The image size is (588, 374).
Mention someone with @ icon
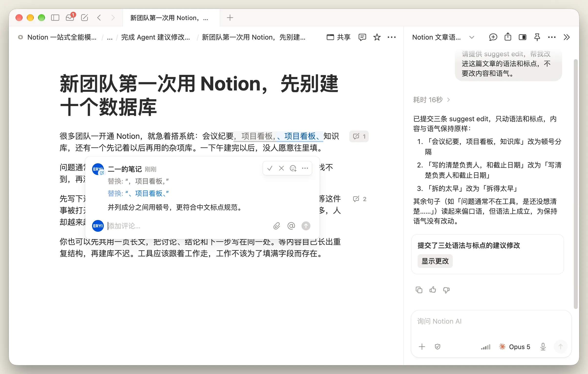(291, 226)
